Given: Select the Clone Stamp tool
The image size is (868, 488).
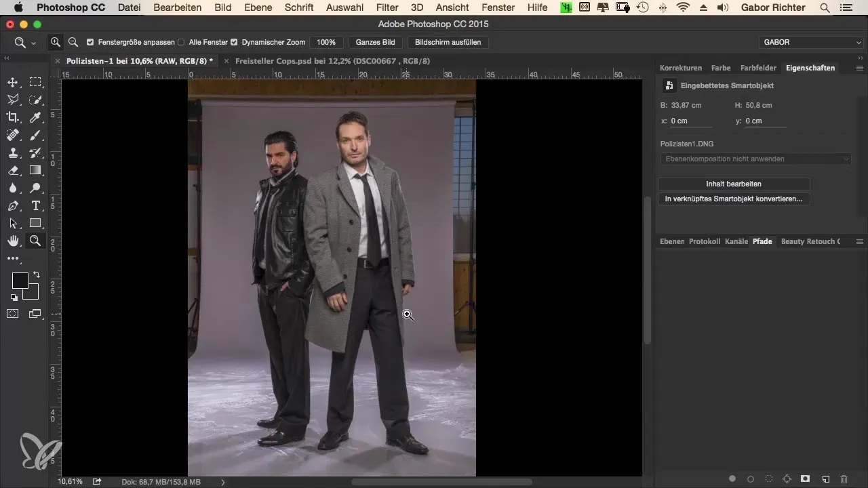Looking at the screenshot, I should click(x=12, y=152).
